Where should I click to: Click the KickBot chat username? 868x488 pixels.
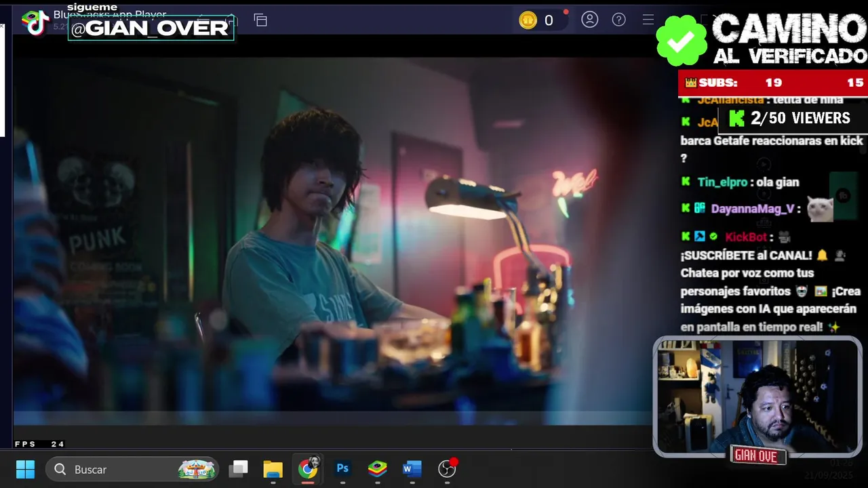point(746,237)
